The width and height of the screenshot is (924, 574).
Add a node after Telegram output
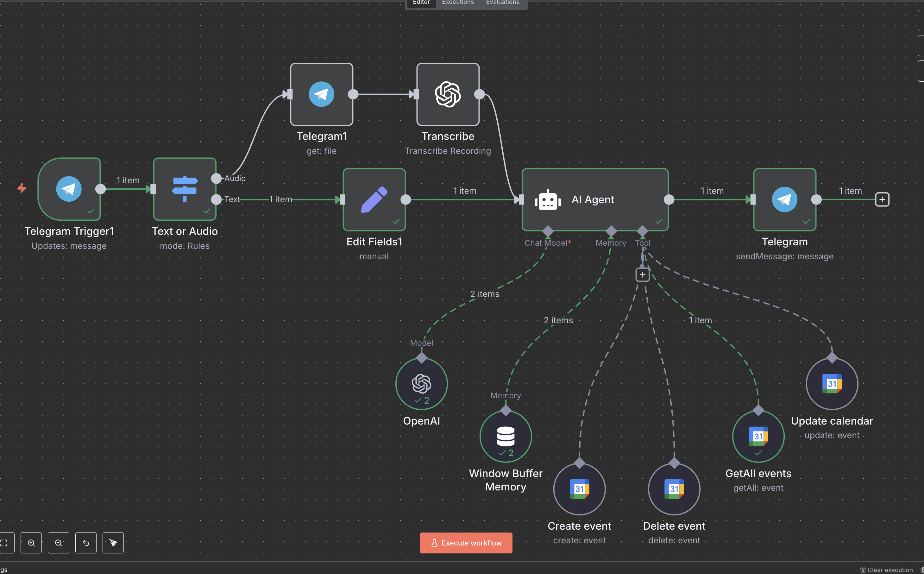[x=882, y=199]
